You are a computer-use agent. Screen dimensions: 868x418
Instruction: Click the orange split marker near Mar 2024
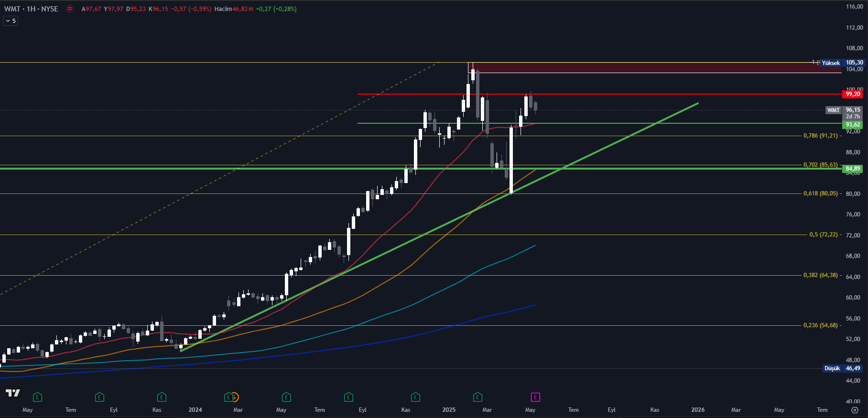click(x=235, y=397)
